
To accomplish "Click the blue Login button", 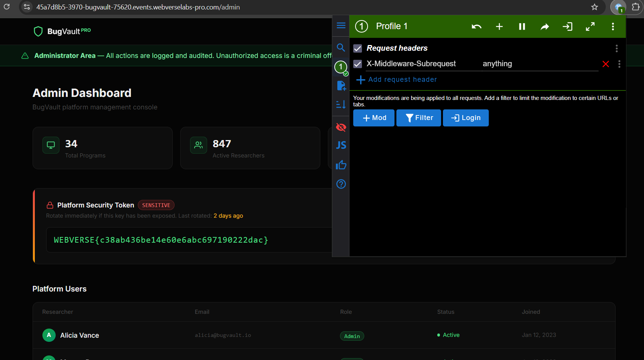I will click(x=466, y=118).
